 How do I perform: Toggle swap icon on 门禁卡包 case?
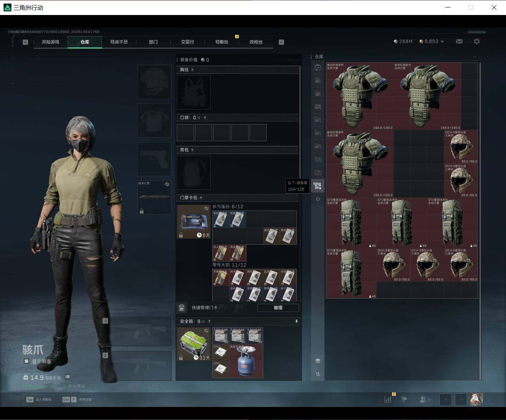(x=206, y=208)
